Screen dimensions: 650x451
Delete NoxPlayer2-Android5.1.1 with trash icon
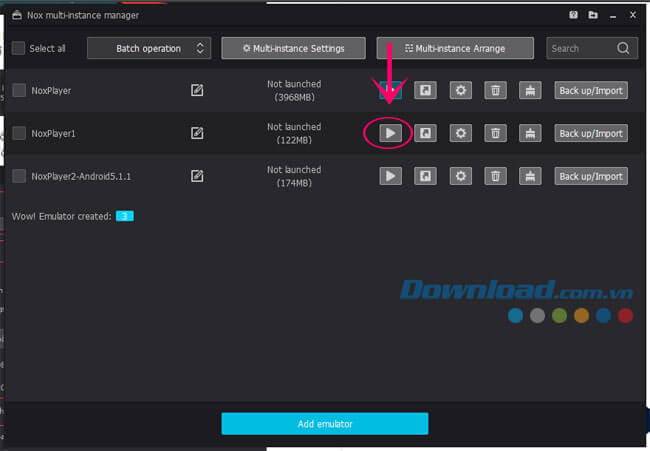[x=495, y=176]
